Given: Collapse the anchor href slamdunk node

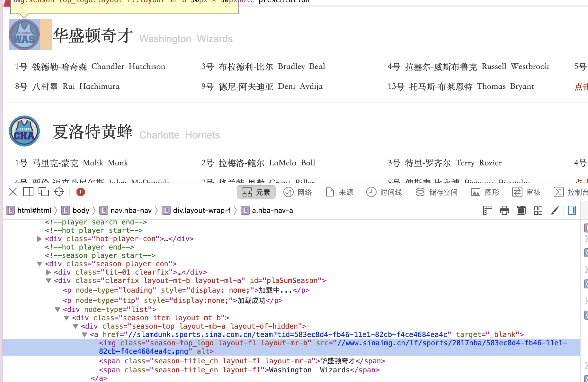Looking at the screenshot, I should pyautogui.click(x=85, y=335).
